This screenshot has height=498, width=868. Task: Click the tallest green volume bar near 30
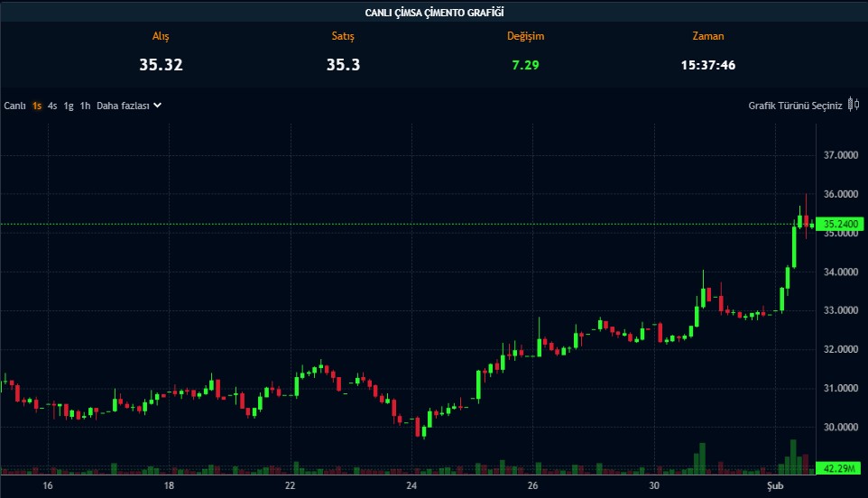[701, 458]
